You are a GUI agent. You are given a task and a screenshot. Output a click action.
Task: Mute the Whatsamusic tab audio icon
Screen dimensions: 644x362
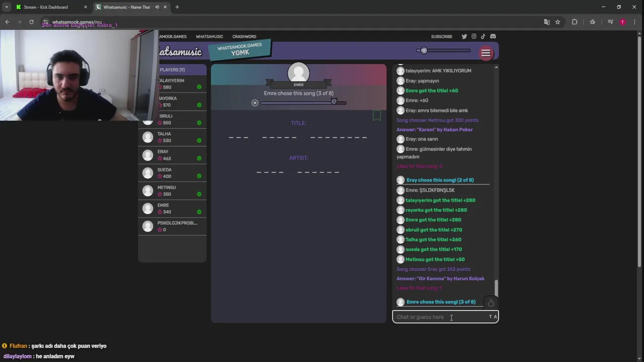coord(157,7)
